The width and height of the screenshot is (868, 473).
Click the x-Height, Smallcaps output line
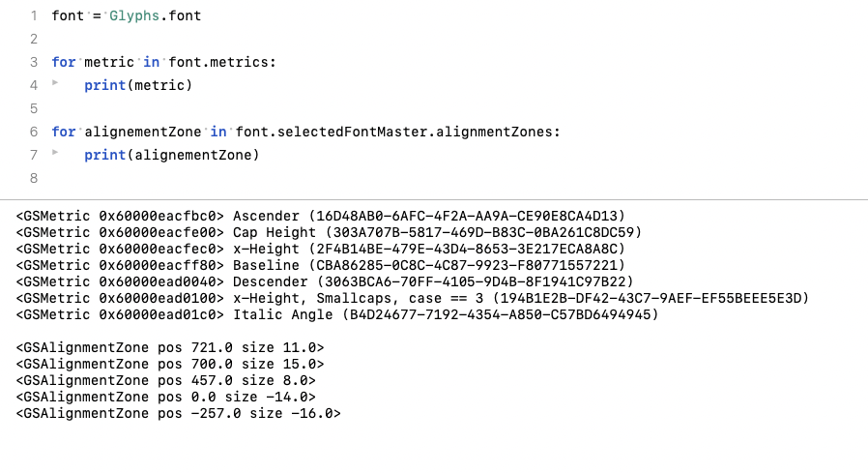point(412,298)
